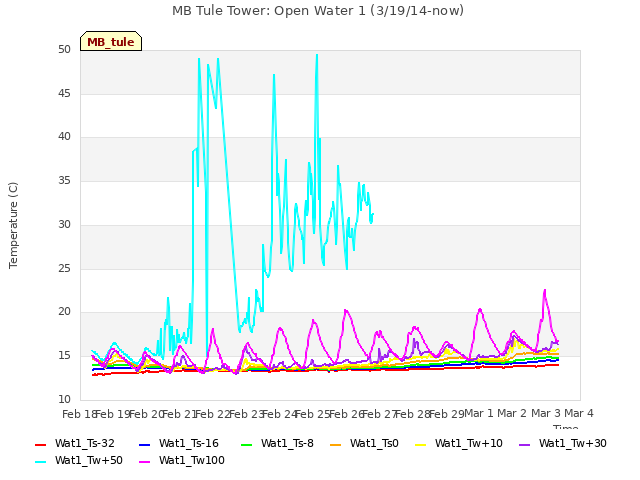Click the Mar 2 x-axis date label

pyautogui.click(x=512, y=413)
